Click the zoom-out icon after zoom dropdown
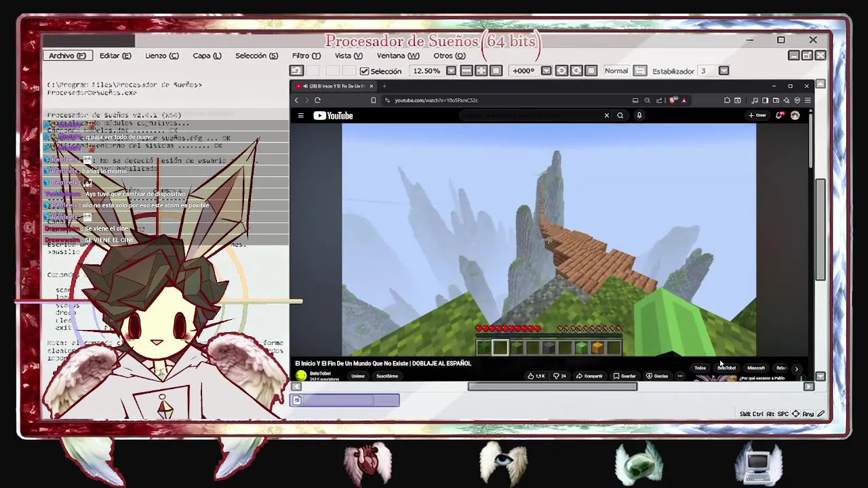Viewport: 868px width, 488px height. click(467, 70)
